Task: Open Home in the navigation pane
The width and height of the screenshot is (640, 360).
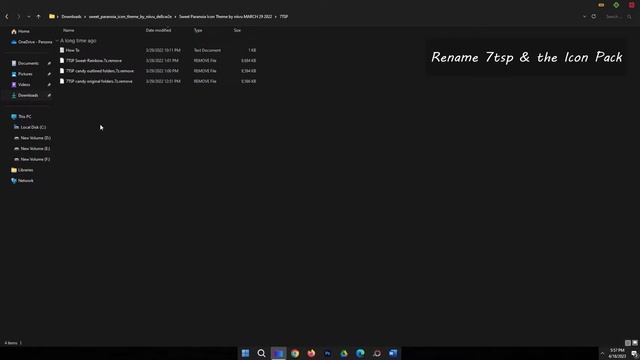Action: click(24, 31)
